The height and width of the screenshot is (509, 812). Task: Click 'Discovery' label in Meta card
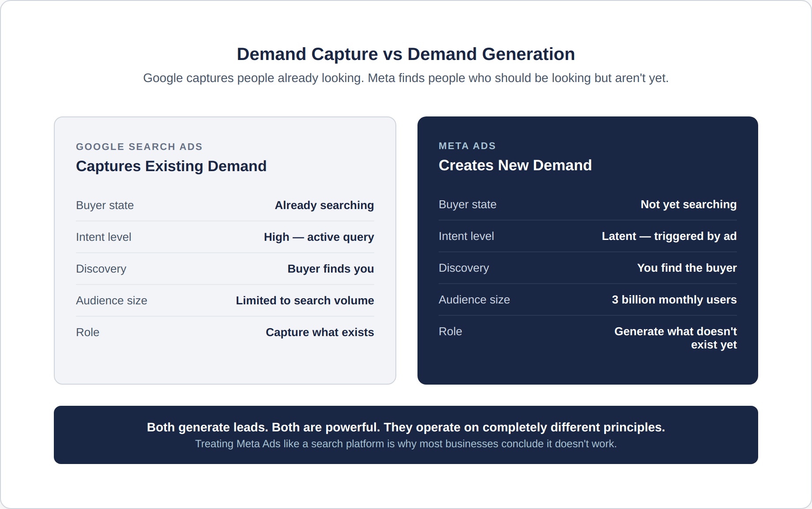pyautogui.click(x=464, y=268)
